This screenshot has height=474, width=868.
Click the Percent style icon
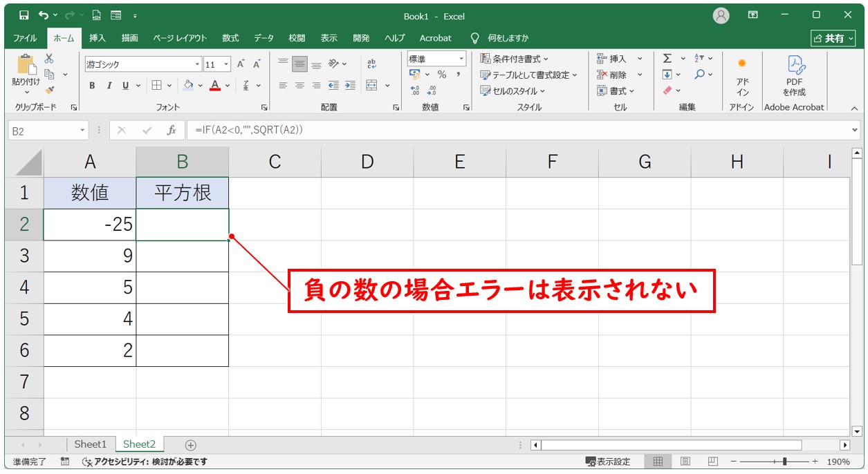coord(442,75)
